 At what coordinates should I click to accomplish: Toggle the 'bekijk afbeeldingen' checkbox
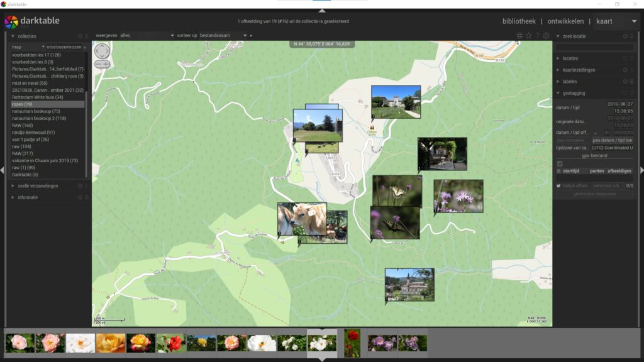point(558,186)
